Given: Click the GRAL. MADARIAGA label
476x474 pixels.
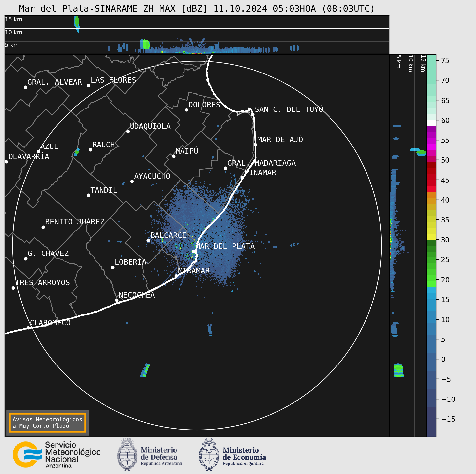Looking at the screenshot, I should (262, 163).
